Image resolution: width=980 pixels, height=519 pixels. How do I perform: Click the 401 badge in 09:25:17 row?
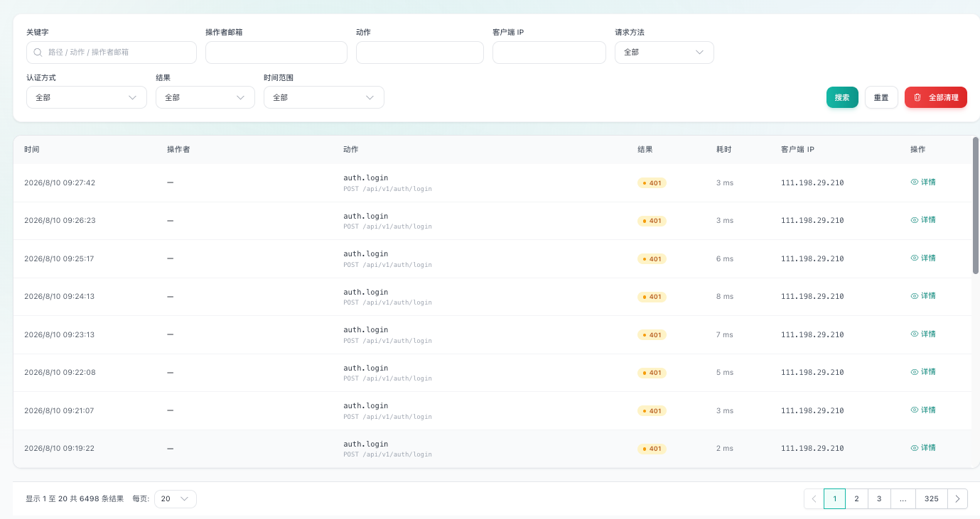[x=652, y=259]
